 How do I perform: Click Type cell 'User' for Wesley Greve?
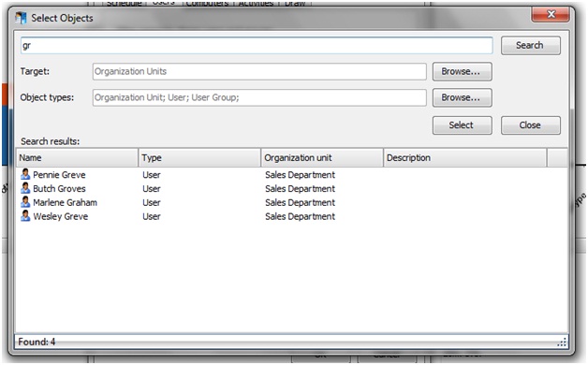click(152, 216)
